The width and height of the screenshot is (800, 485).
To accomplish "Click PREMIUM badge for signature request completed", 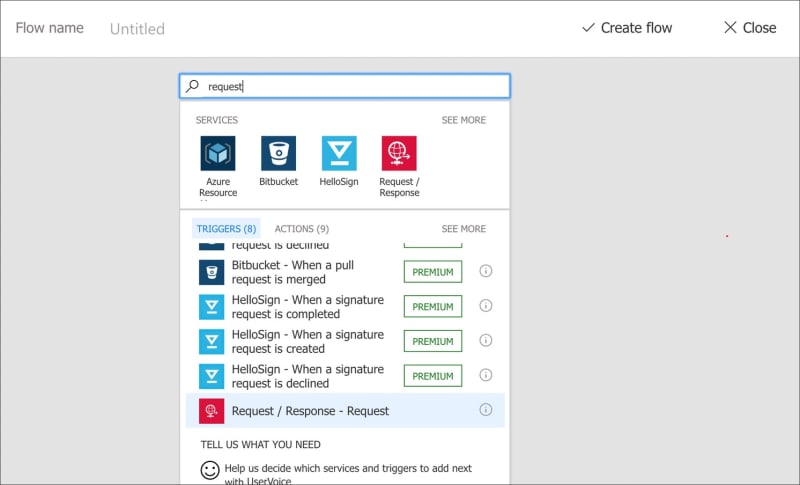I will (433, 307).
